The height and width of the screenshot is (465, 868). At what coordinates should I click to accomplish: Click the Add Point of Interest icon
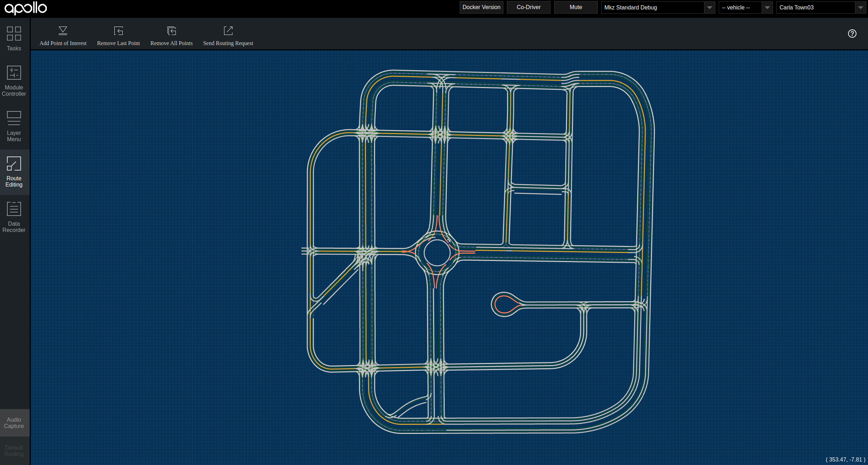[63, 31]
